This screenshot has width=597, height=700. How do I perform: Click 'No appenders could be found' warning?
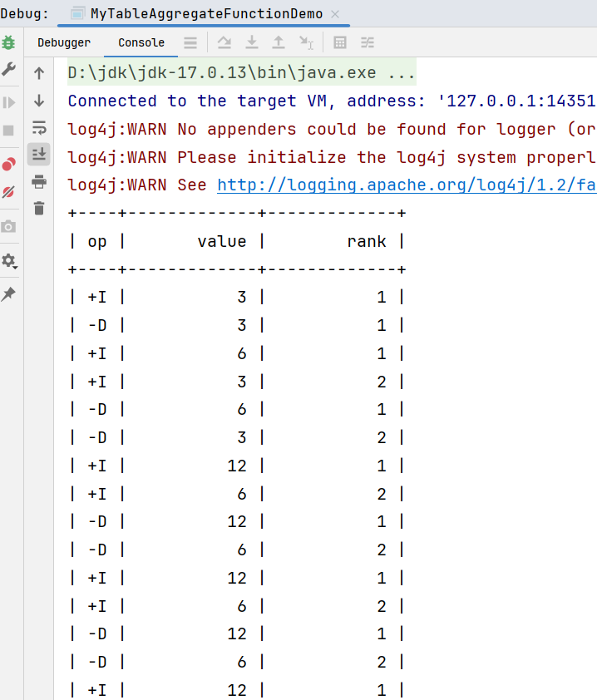(x=333, y=130)
